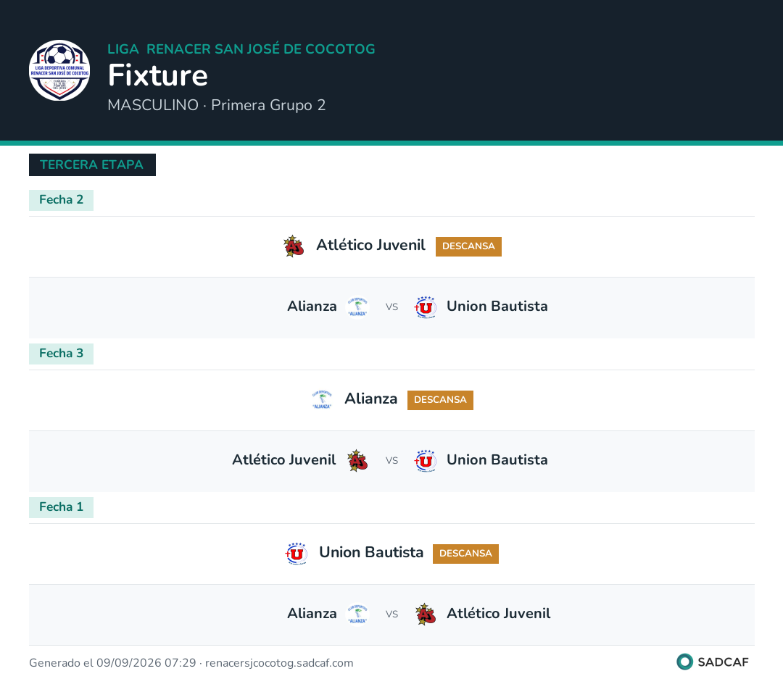Click Union Bautista team name in Fecha 3 match
The height and width of the screenshot is (700, 783).
coord(497,460)
